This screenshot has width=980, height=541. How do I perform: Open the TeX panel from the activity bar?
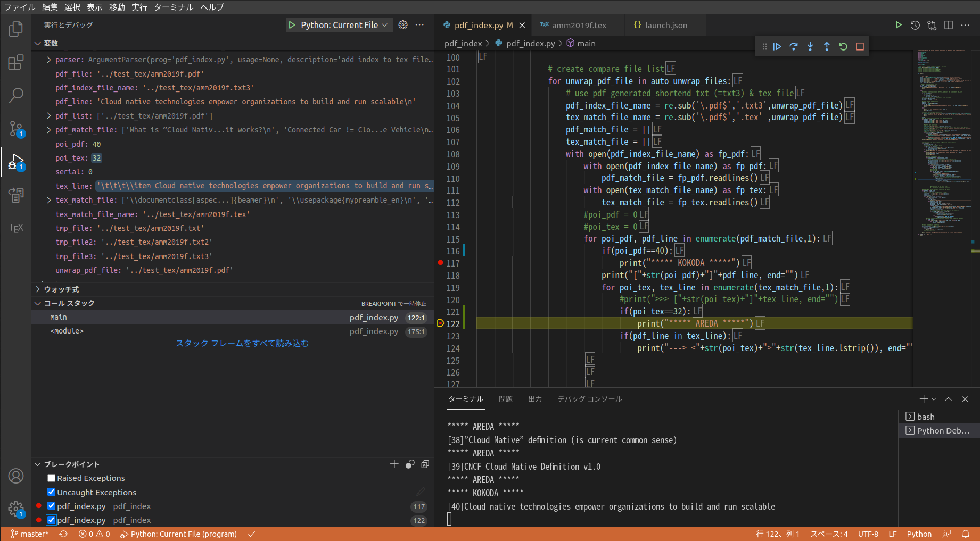pos(16,228)
